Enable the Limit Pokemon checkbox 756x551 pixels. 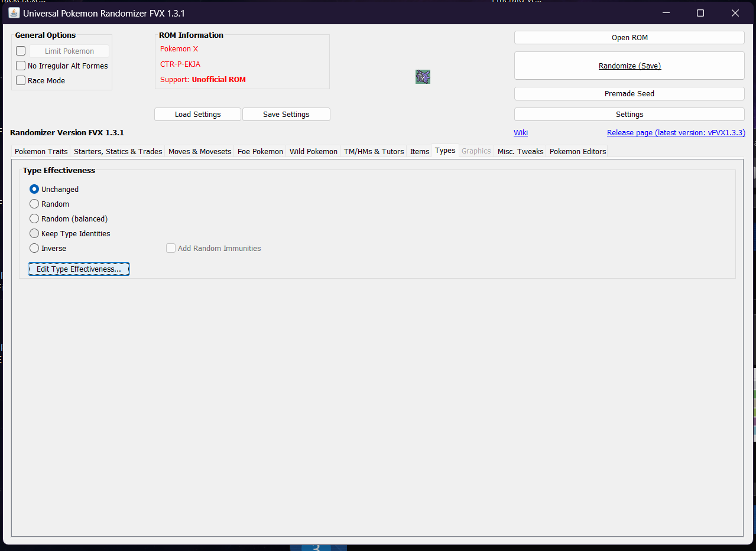click(21, 51)
